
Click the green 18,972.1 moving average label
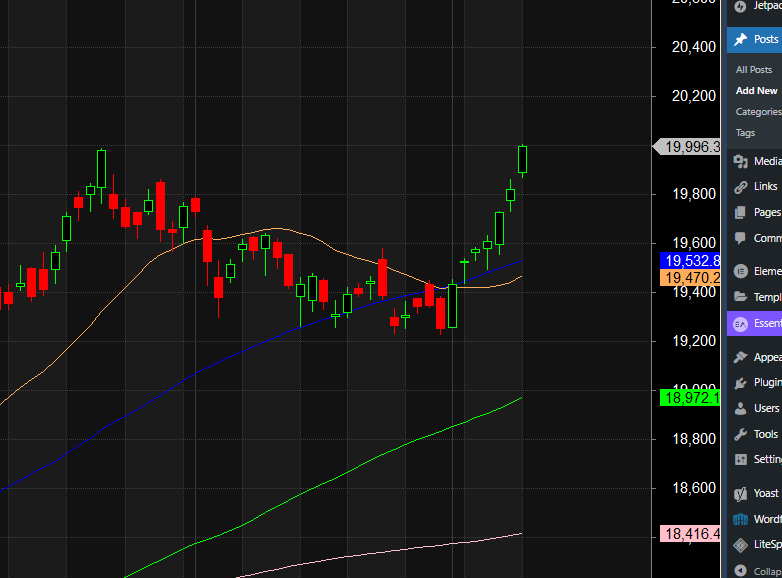(690, 398)
